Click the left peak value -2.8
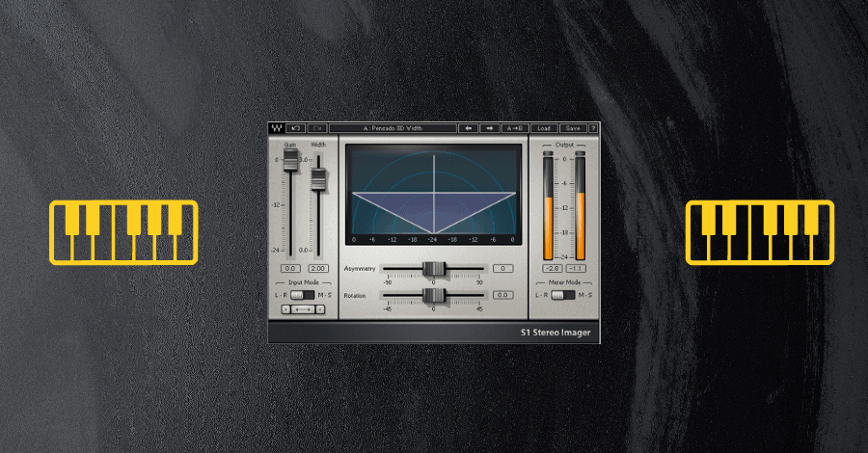The image size is (868, 453). (x=552, y=268)
